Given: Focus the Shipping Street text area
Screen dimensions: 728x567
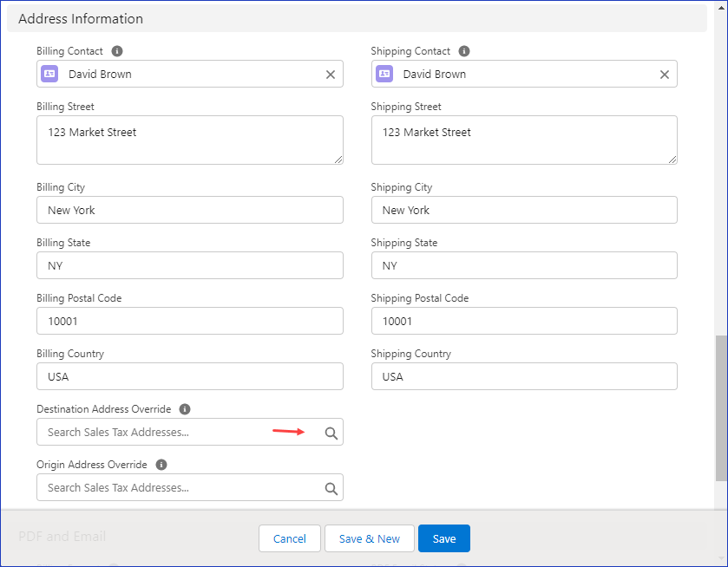Looking at the screenshot, I should pyautogui.click(x=524, y=140).
